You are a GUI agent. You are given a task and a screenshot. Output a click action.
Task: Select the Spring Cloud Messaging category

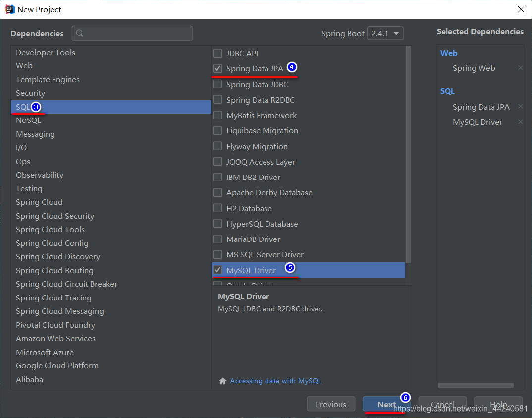(111, 311)
